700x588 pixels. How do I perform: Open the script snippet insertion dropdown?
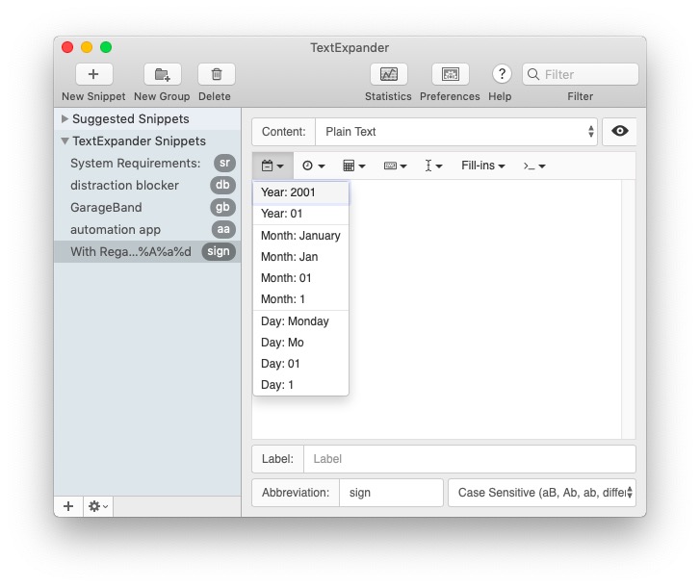[534, 166]
